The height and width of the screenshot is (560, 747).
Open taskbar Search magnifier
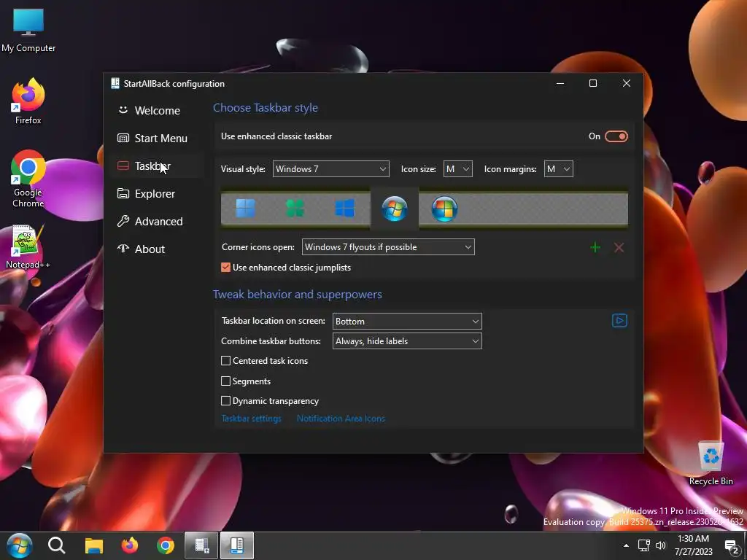coord(57,545)
